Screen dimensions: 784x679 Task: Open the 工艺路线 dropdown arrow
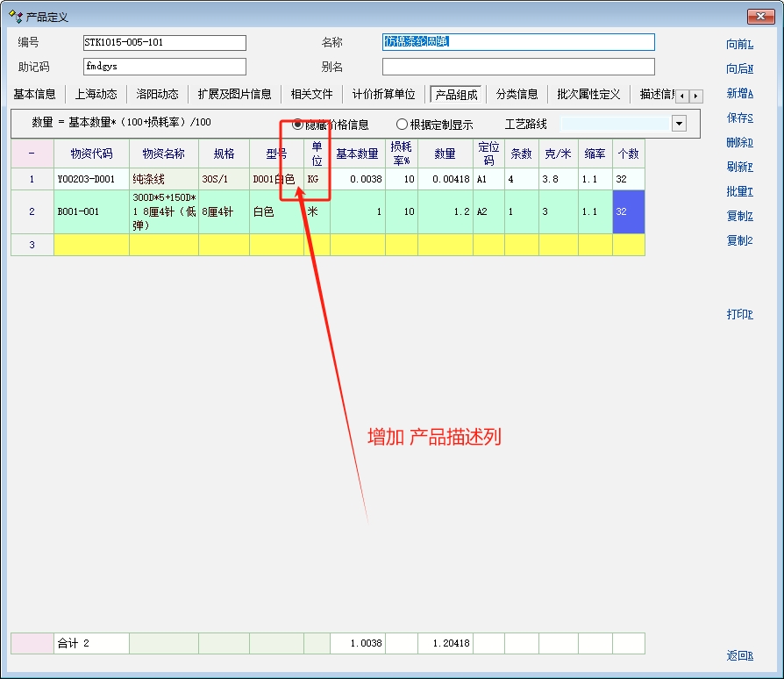(679, 124)
